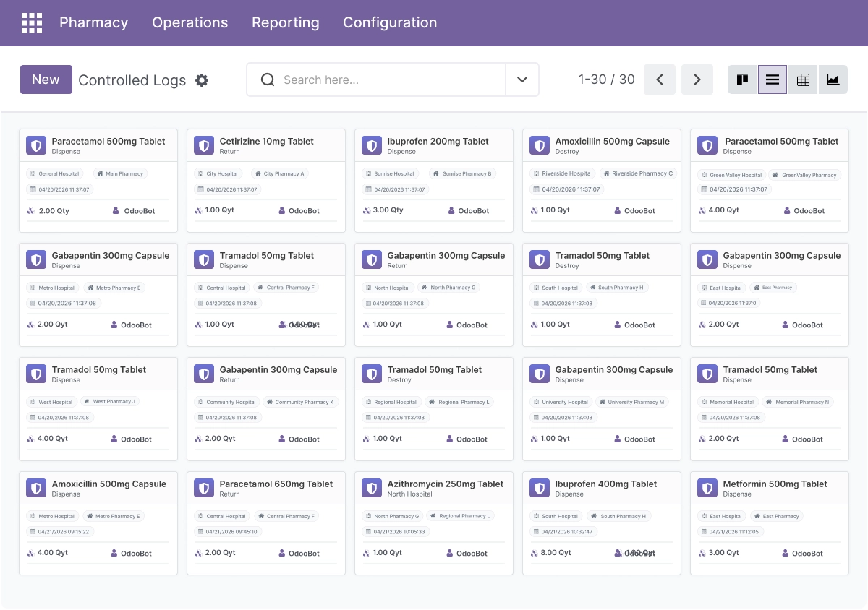This screenshot has height=610, width=868.
Task: Click shield icon on Metformin 500mg Tablet card
Action: [x=707, y=488]
